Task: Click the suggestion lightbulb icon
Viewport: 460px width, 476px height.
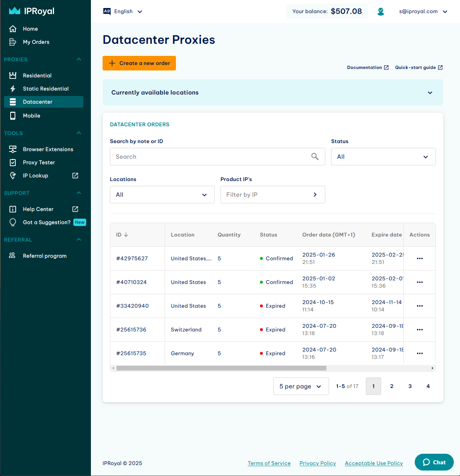Action: click(13, 222)
